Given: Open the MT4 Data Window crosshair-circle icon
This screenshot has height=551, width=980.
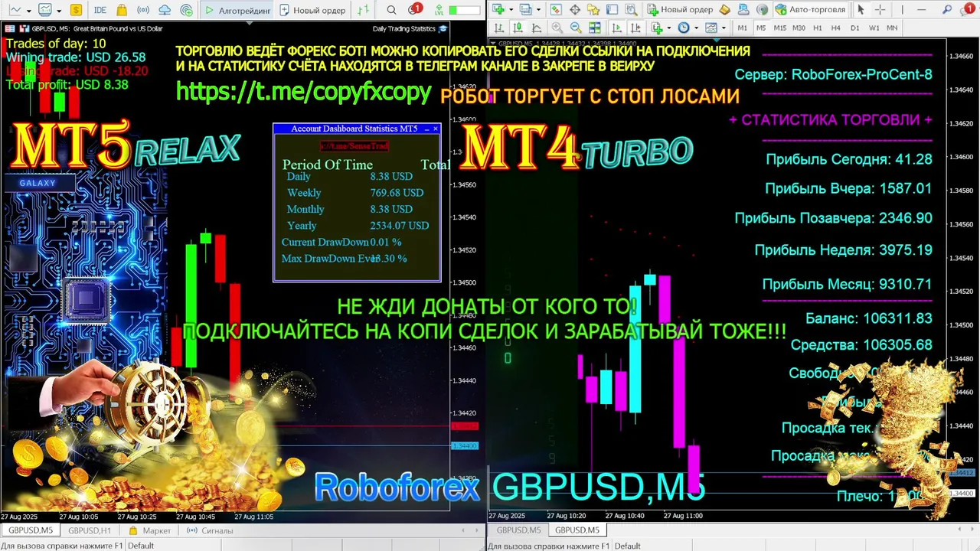Looking at the screenshot, I should [575, 9].
